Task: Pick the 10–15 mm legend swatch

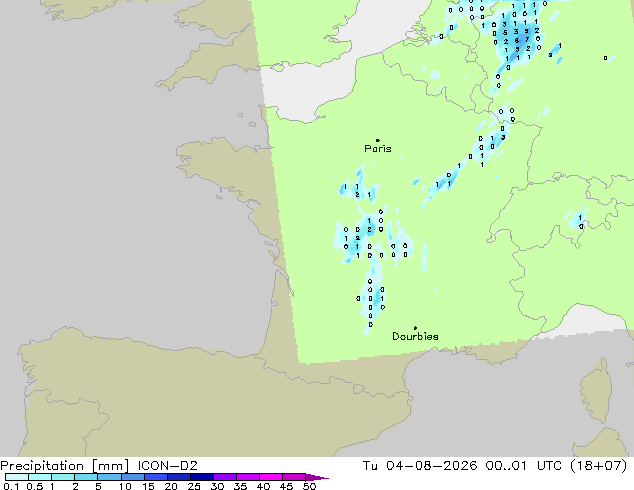Action: (x=133, y=477)
